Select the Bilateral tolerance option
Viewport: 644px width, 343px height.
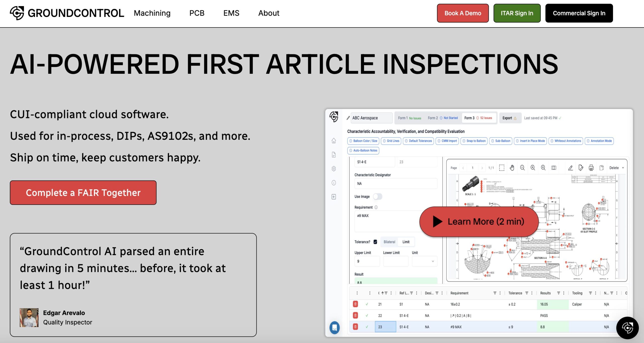tap(389, 242)
